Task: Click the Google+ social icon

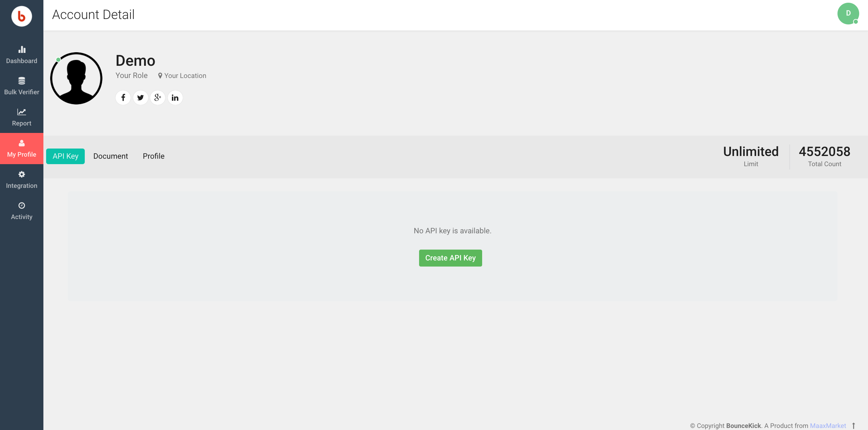Action: coord(158,97)
